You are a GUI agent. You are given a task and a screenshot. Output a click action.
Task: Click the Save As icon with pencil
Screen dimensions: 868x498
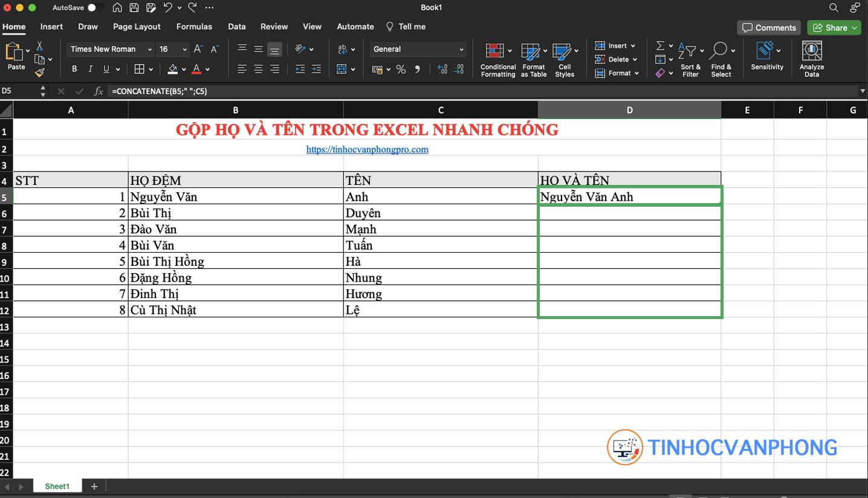click(151, 8)
